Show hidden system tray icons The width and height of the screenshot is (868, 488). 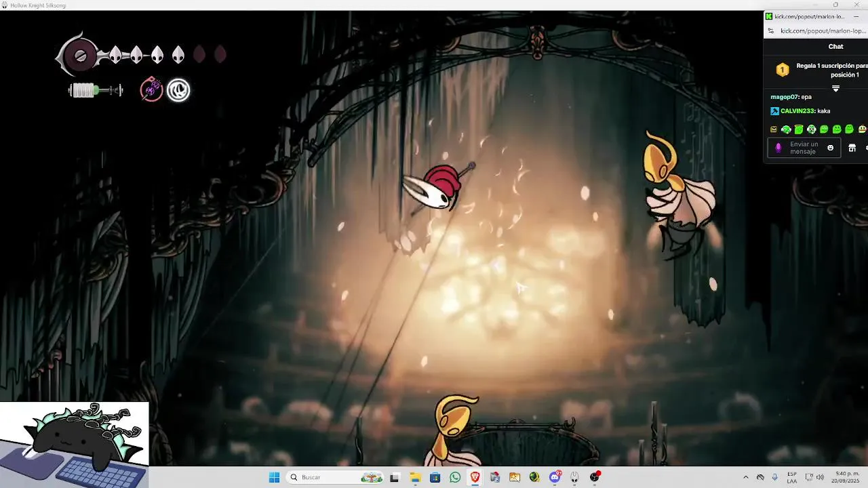(x=746, y=477)
